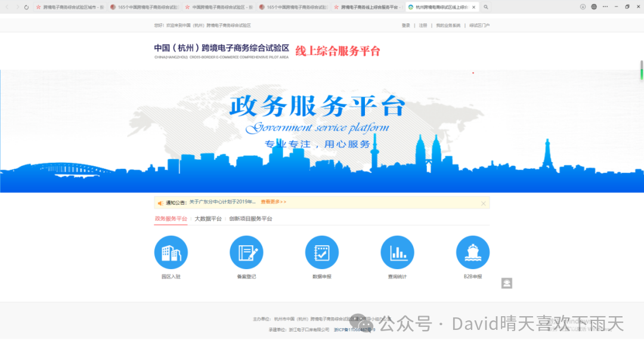Viewport: 644px width, 349px height.
Task: Click the 备案登记 label
Action: coord(246,277)
